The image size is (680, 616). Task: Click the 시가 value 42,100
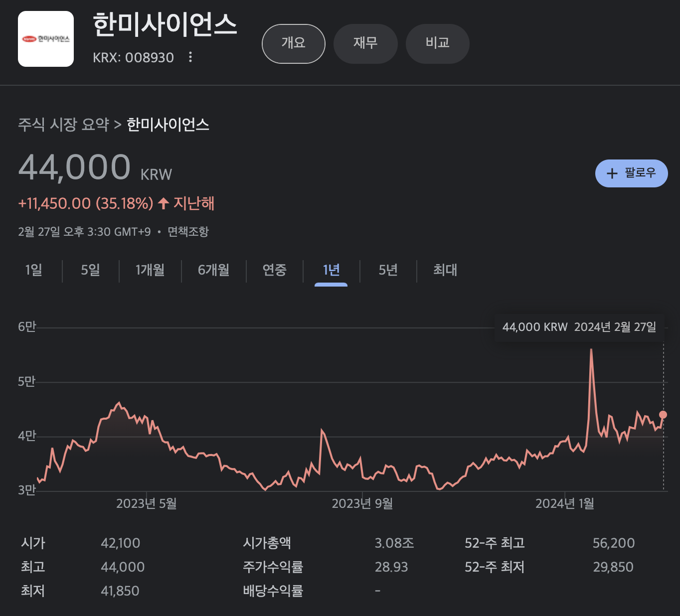[x=121, y=543]
